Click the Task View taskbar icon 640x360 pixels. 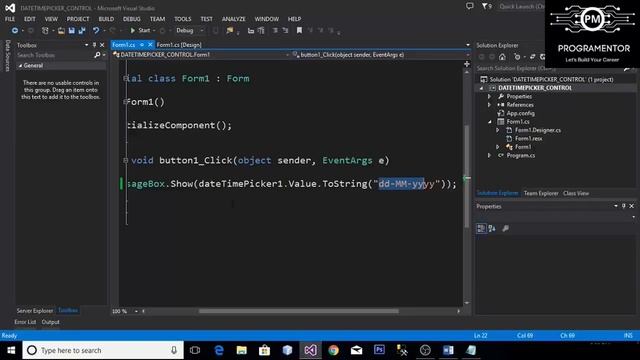coord(195,350)
